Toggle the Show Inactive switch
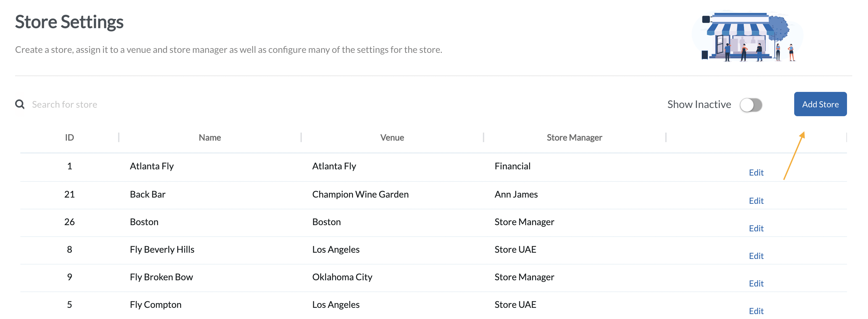The width and height of the screenshot is (868, 319). pos(751,105)
